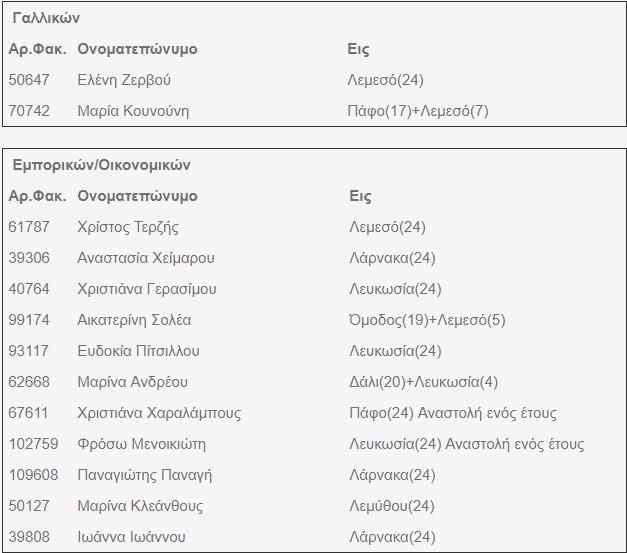627x553 pixels.
Task: Click the name Χριστιάνα Γερασίμου
Action: click(147, 289)
